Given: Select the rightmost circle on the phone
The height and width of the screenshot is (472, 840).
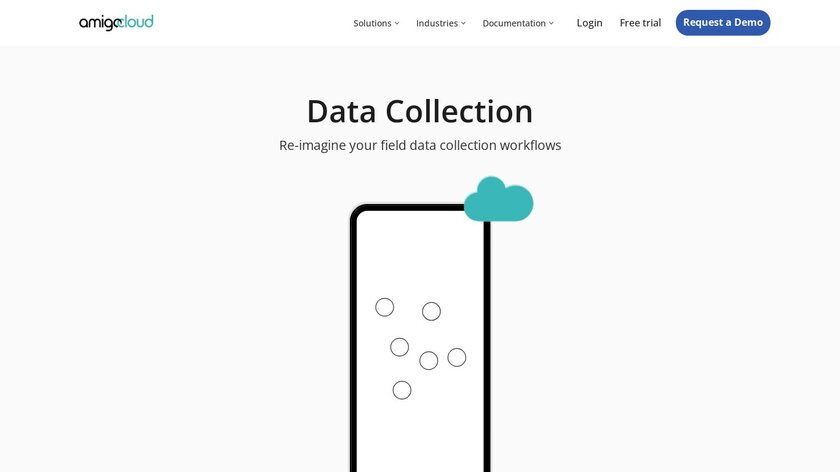Looking at the screenshot, I should tap(457, 357).
